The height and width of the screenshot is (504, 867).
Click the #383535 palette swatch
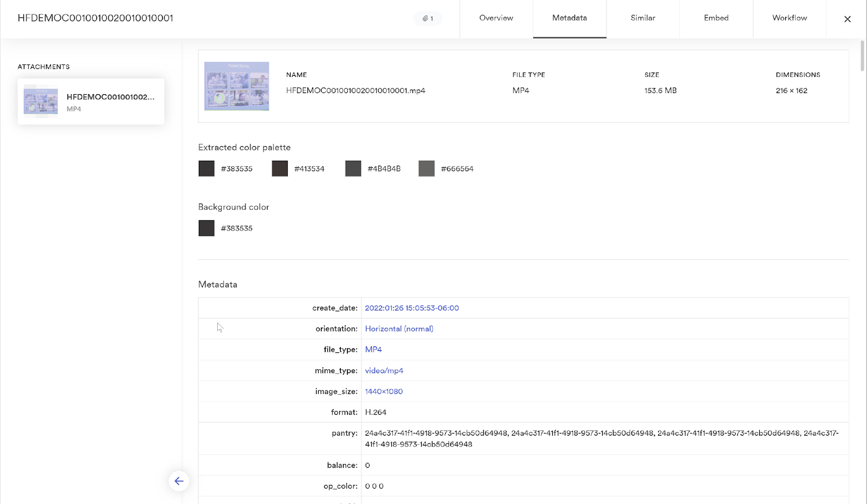pyautogui.click(x=206, y=168)
